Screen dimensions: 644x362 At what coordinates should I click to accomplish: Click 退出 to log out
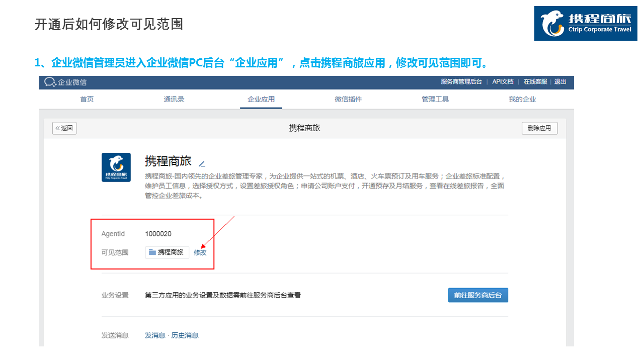coord(560,82)
